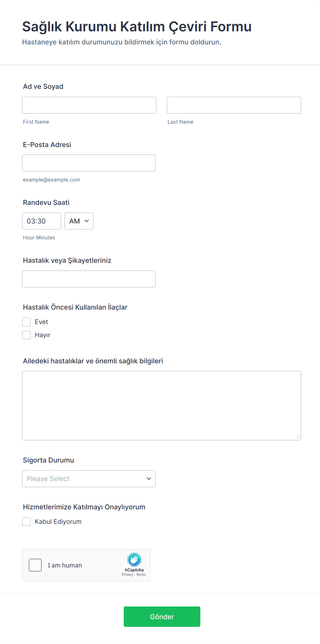The width and height of the screenshot is (320, 644).
Task: Click the Last Name input field
Action: tap(234, 105)
